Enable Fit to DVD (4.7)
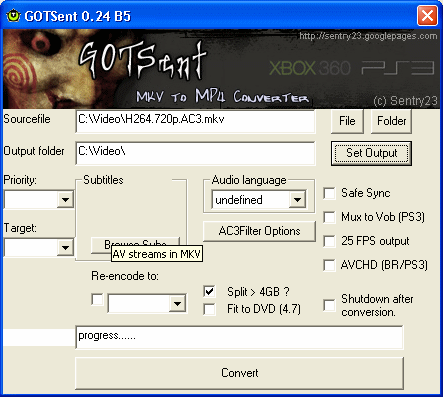 pos(209,309)
